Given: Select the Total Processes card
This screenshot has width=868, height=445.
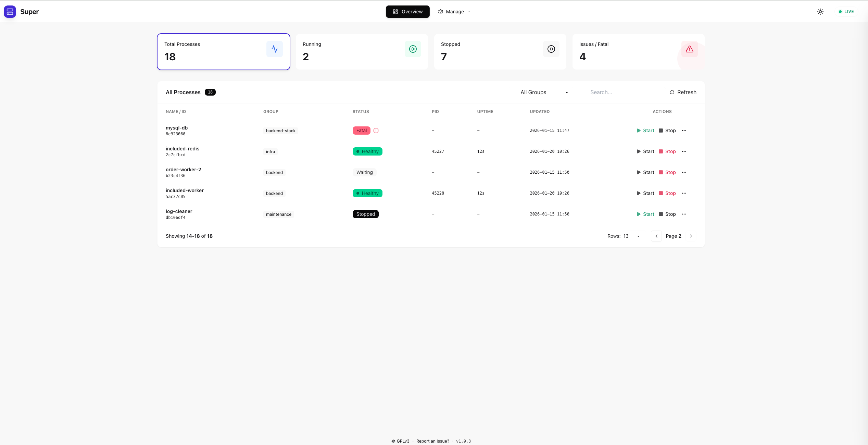Looking at the screenshot, I should click(224, 52).
